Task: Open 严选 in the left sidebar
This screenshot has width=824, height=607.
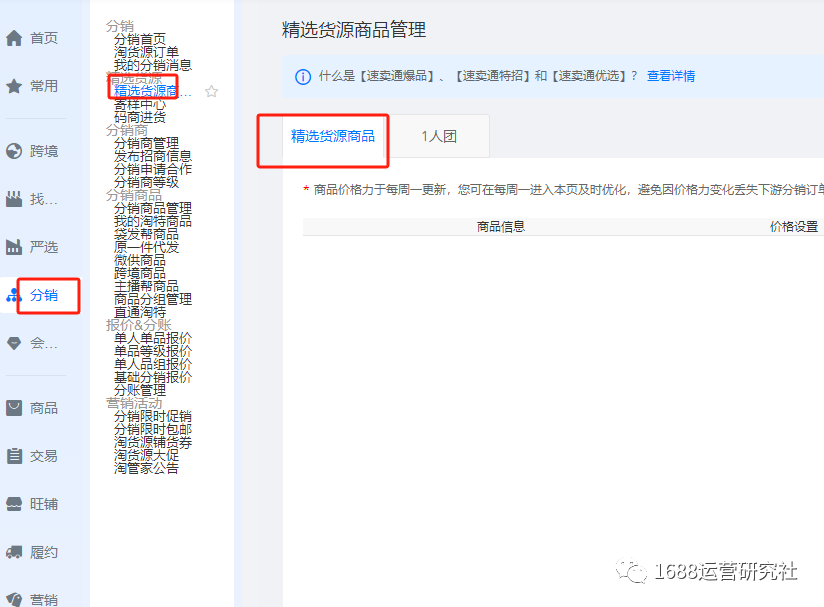Action: pos(44,247)
